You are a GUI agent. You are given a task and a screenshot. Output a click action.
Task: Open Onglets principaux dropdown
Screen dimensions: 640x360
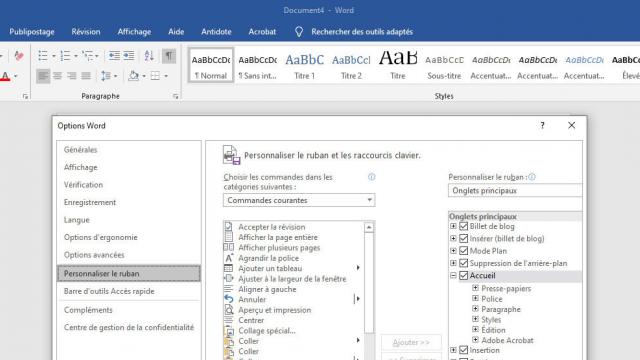point(515,191)
